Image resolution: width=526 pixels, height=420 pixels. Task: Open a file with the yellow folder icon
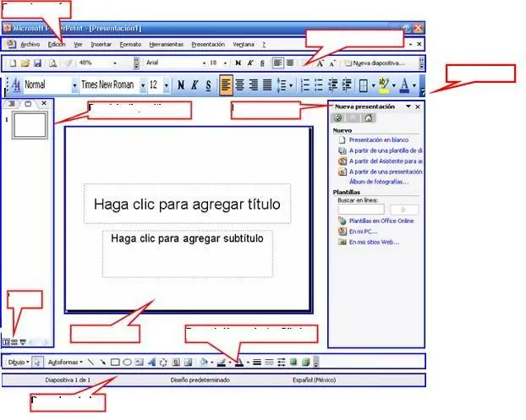point(25,63)
